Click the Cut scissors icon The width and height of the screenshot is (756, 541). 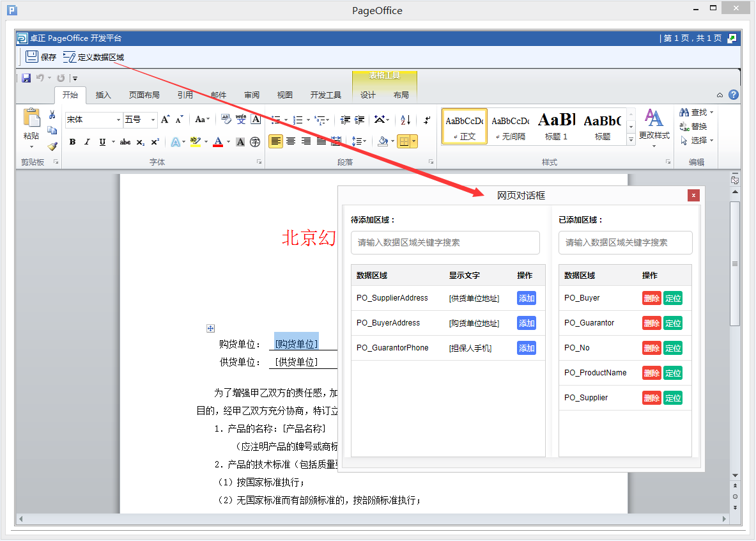[x=52, y=114]
